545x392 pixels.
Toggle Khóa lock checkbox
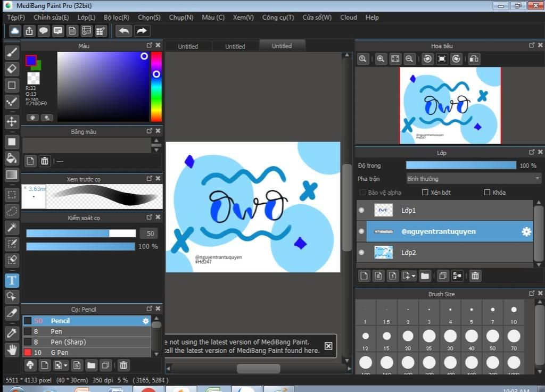click(487, 193)
